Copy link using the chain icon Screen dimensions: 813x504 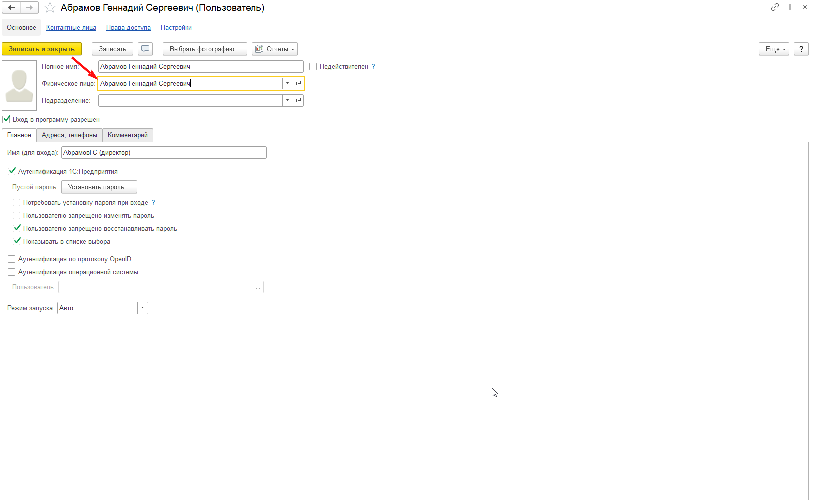tap(775, 7)
